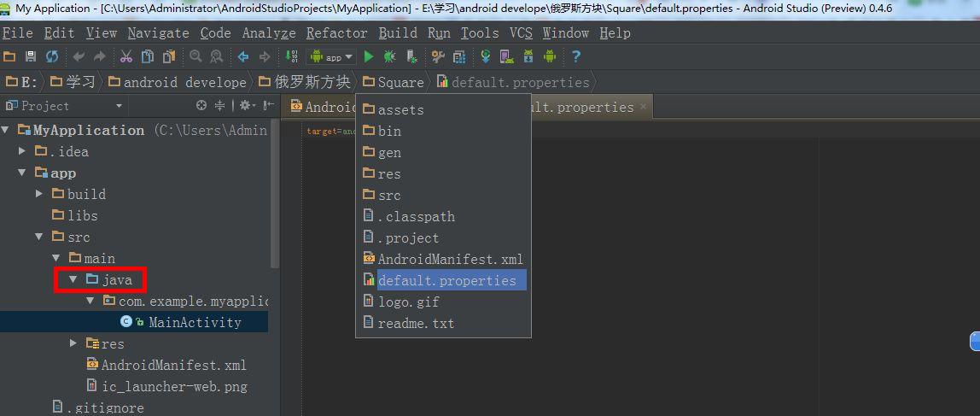This screenshot has width=980, height=416.
Task: Click the Save All disk icon
Action: point(30,57)
